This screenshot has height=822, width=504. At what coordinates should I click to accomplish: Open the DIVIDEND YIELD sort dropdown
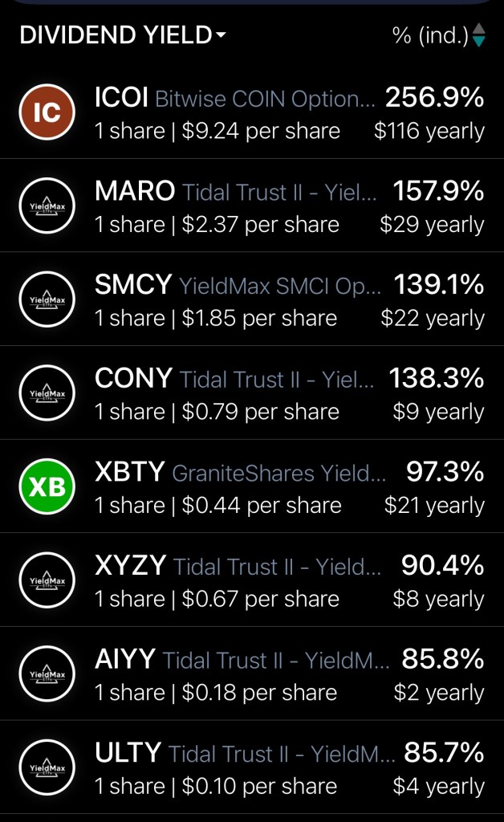122,35
